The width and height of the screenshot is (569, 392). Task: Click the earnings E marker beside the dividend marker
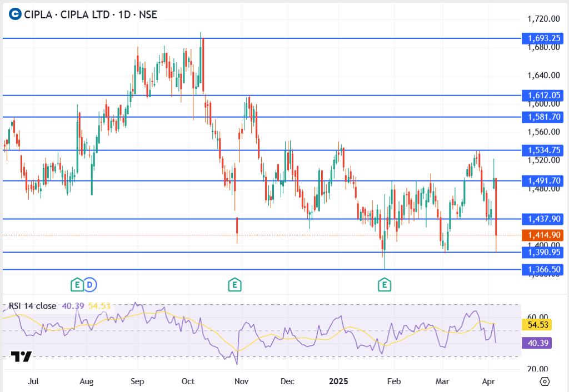point(77,285)
